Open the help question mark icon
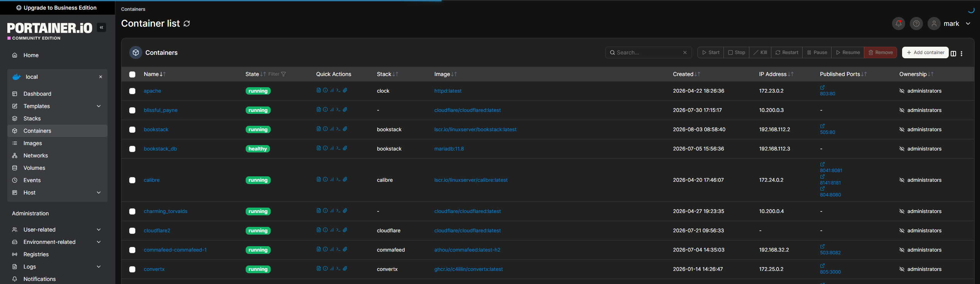The width and height of the screenshot is (980, 284). coord(916,24)
